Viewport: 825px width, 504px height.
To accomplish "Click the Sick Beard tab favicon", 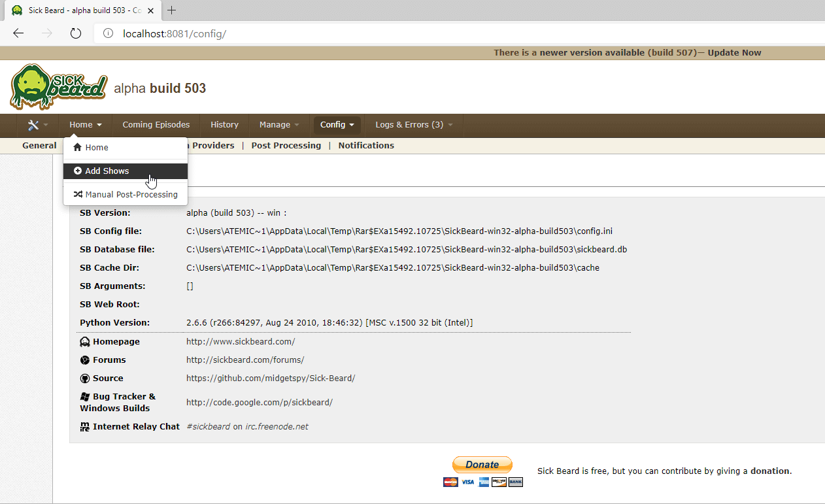I will pyautogui.click(x=17, y=10).
